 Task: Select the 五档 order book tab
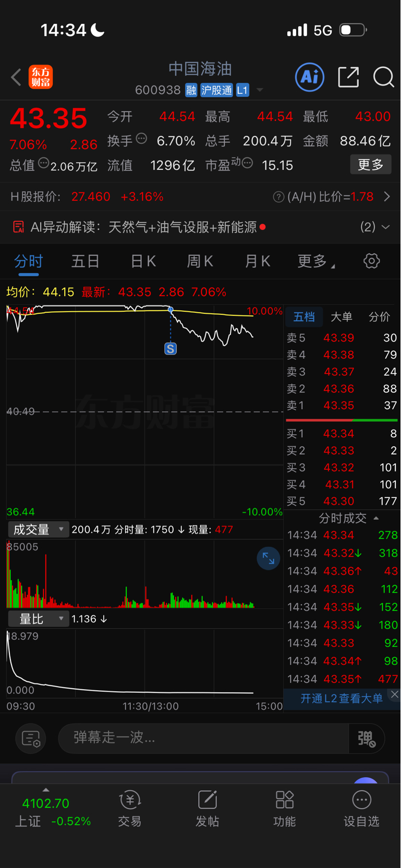tap(304, 317)
